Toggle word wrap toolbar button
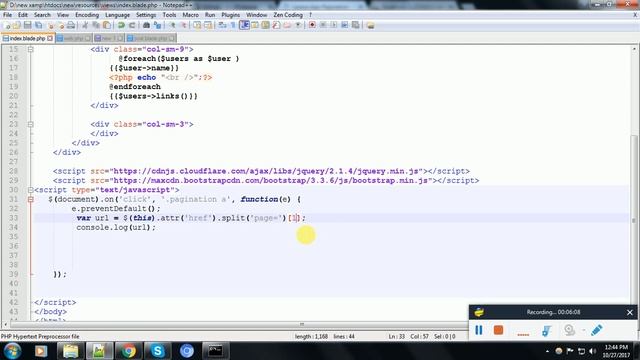640x360 pixels. 222,25
